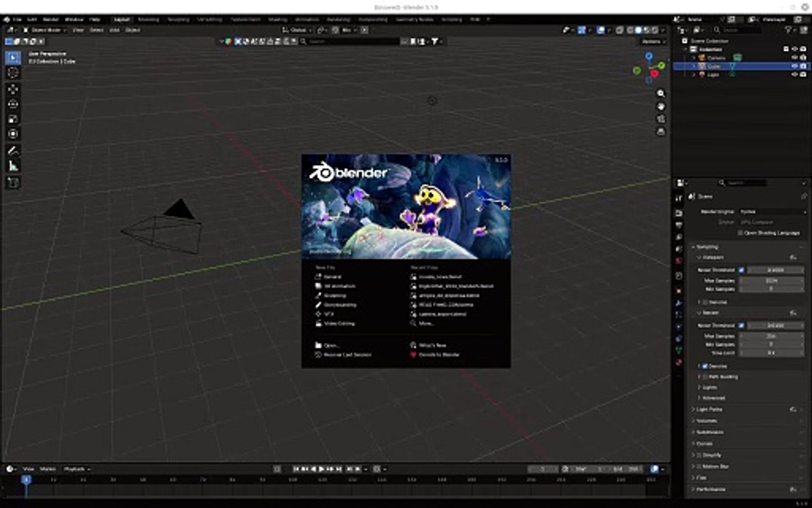Switch orthographic/perspective with grid icon
The height and width of the screenshot is (508, 812).
click(660, 132)
